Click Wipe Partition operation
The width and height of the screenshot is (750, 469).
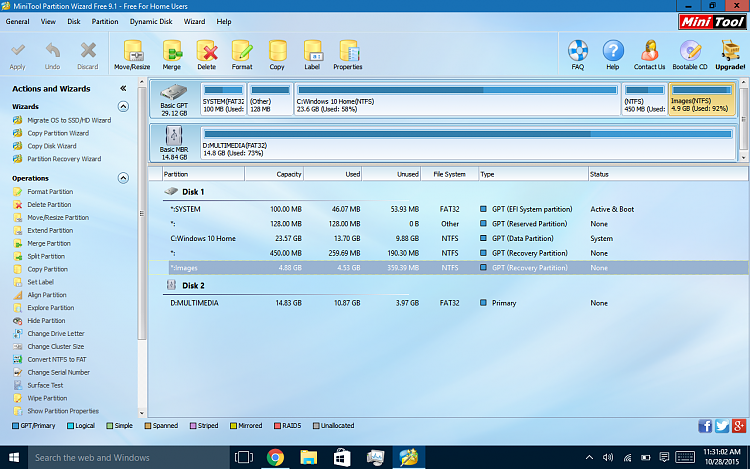point(47,398)
